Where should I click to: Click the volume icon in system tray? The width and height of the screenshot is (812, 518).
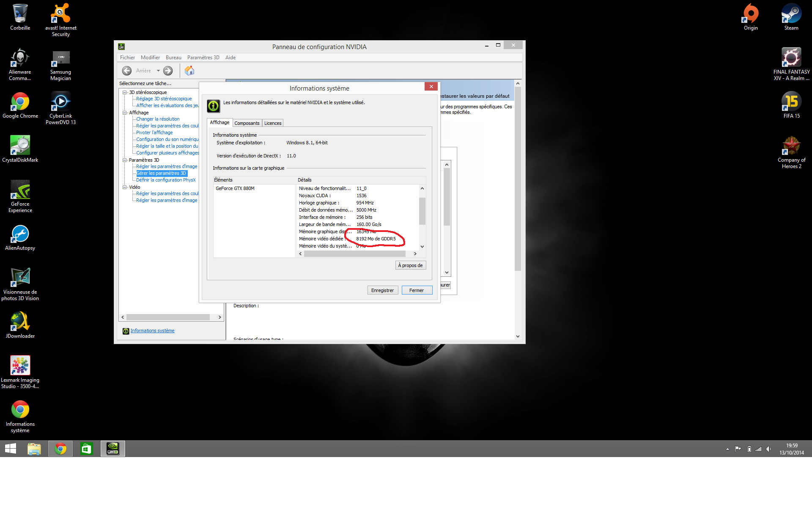[x=768, y=449]
